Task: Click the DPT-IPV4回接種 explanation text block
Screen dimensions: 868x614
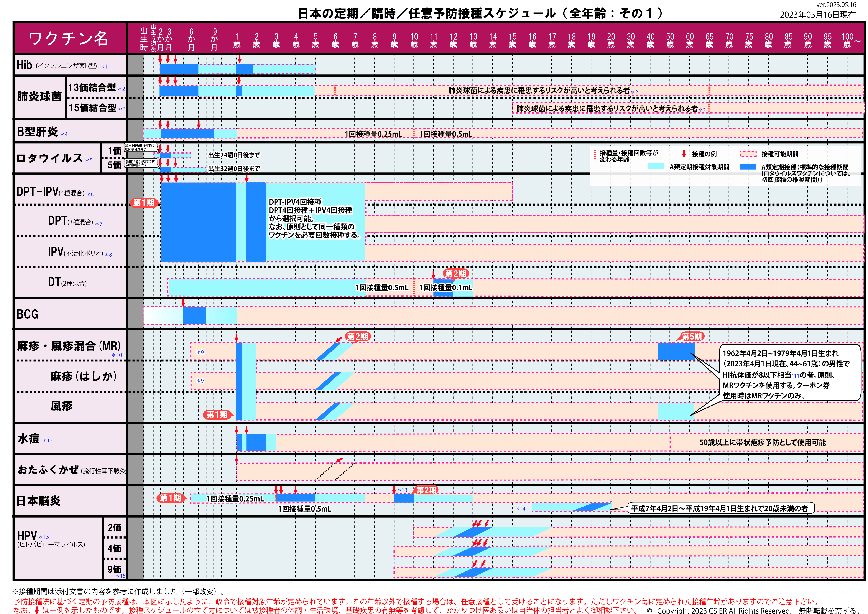Action: (x=314, y=218)
